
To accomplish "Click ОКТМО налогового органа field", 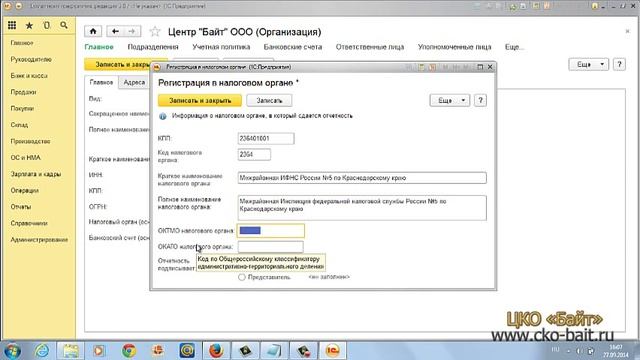I will [271, 231].
